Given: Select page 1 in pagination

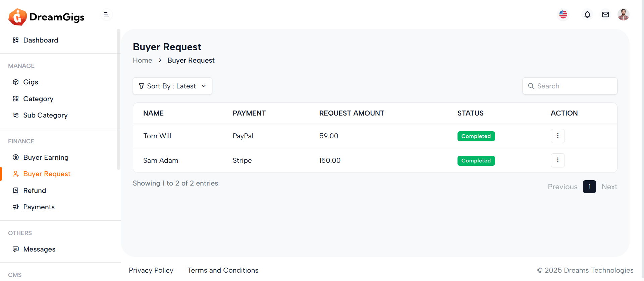Looking at the screenshot, I should click(x=589, y=187).
